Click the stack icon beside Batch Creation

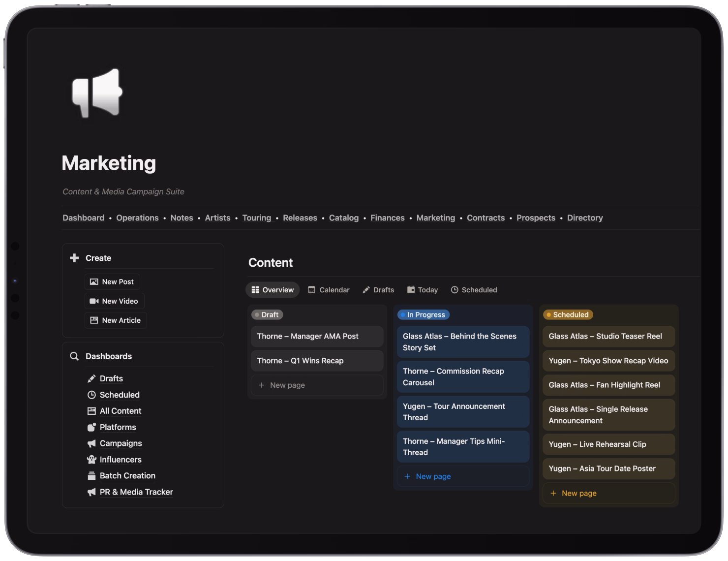coord(91,476)
